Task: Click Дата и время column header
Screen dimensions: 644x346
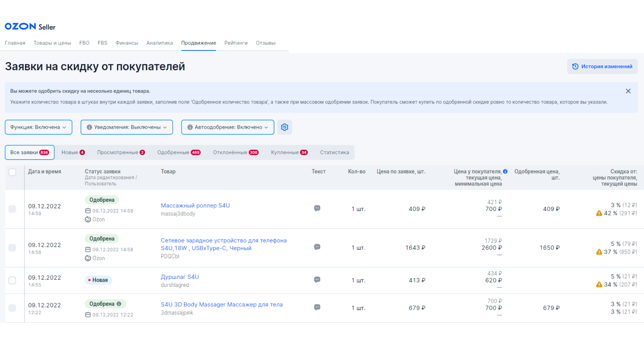Action: pyautogui.click(x=44, y=172)
